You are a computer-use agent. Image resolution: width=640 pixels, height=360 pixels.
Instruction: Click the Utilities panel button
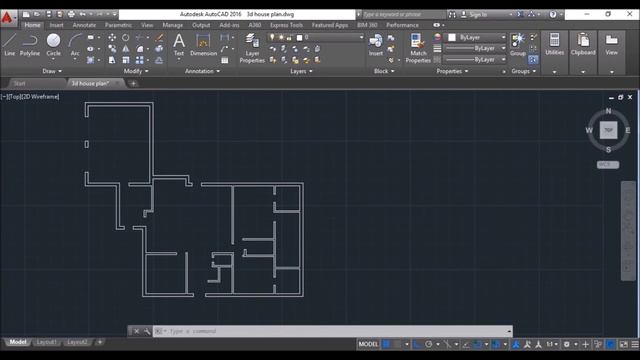click(x=554, y=45)
